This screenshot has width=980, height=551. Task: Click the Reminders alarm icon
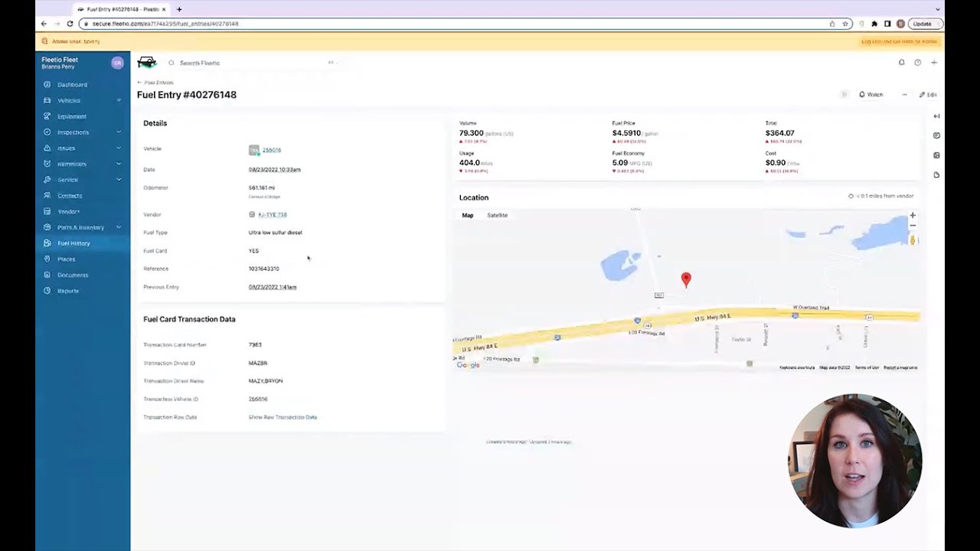click(47, 164)
